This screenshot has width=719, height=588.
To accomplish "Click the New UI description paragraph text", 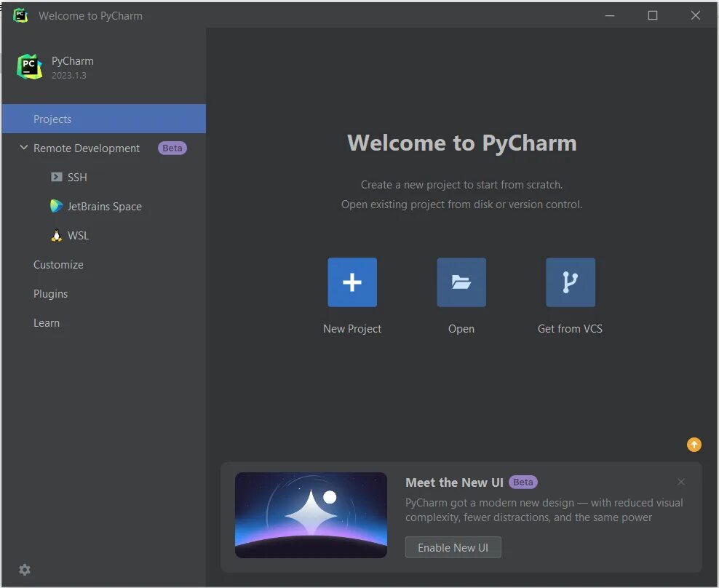I will tap(544, 510).
